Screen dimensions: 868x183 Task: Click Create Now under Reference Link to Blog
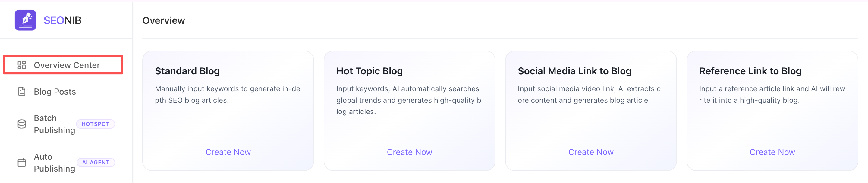tap(772, 152)
